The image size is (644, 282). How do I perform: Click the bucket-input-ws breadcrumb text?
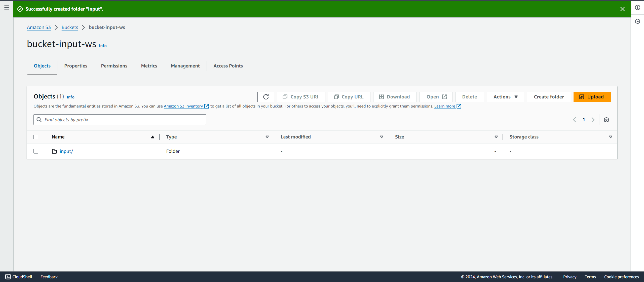tap(107, 27)
